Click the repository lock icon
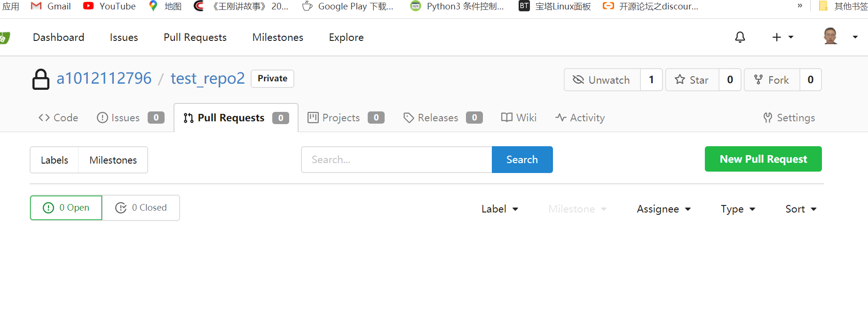 click(41, 79)
